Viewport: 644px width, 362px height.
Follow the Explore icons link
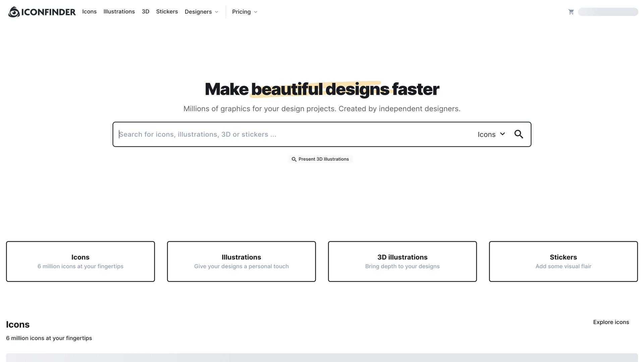tap(611, 322)
